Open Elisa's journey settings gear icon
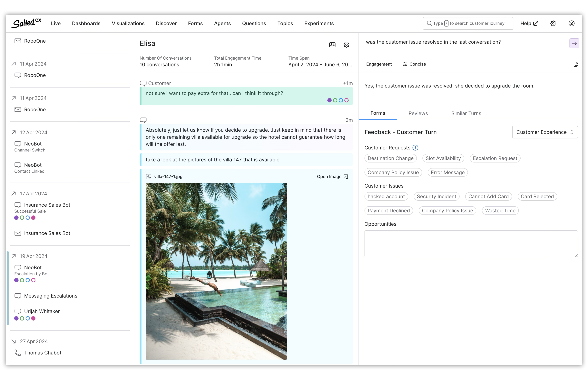Screen dimensions: 588x370 346,45
